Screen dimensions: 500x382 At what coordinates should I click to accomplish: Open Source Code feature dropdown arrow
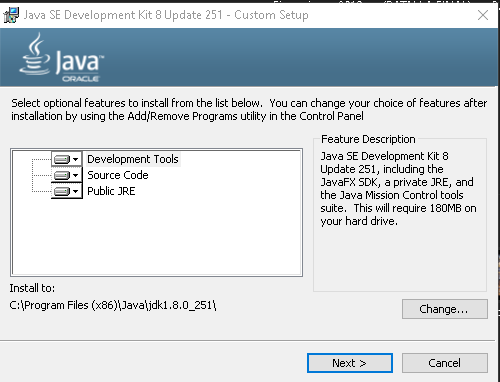[x=76, y=175]
